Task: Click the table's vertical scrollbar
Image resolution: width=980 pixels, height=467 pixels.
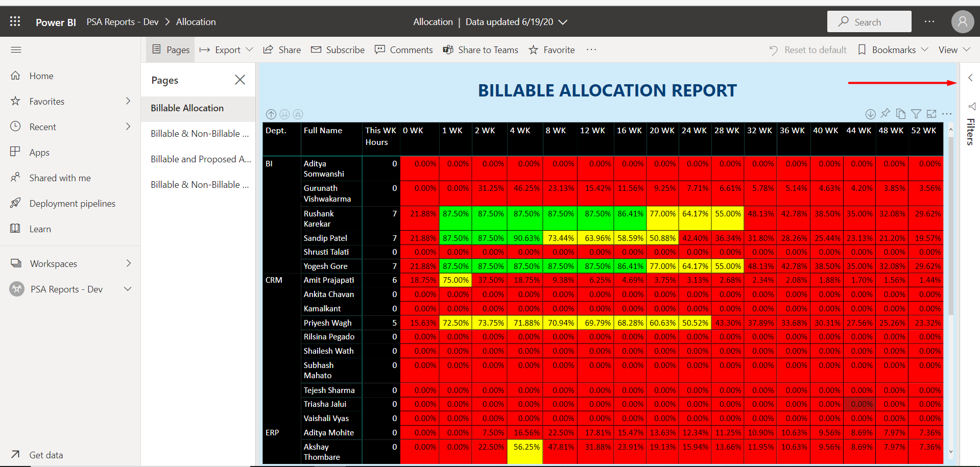Action: (950, 225)
